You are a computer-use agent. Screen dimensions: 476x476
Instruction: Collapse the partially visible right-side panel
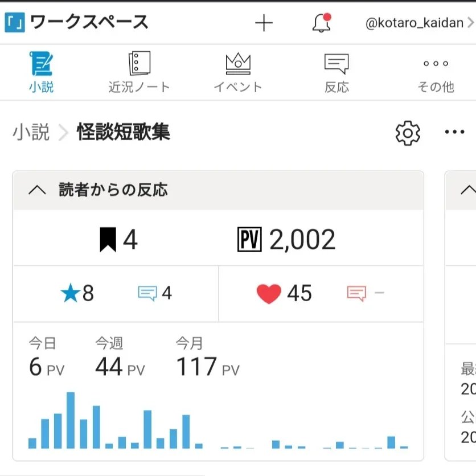(x=467, y=190)
